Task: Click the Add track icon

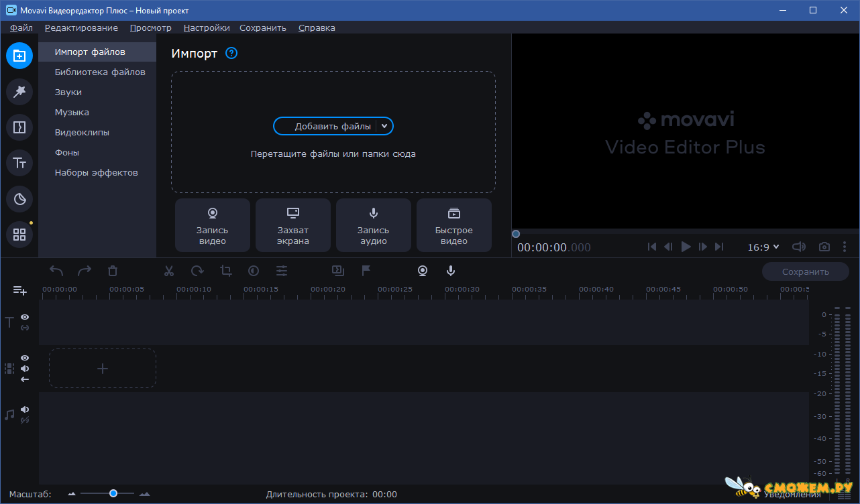Action: click(x=20, y=290)
